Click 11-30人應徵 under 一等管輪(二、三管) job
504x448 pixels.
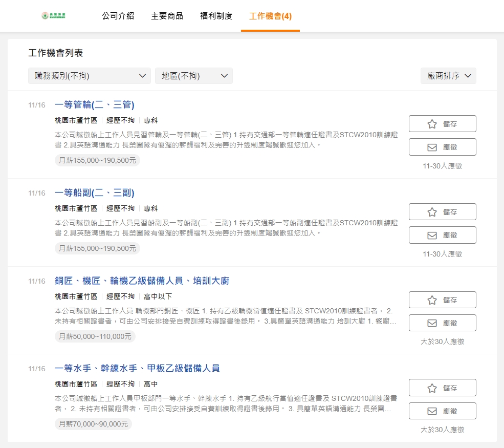(x=442, y=166)
